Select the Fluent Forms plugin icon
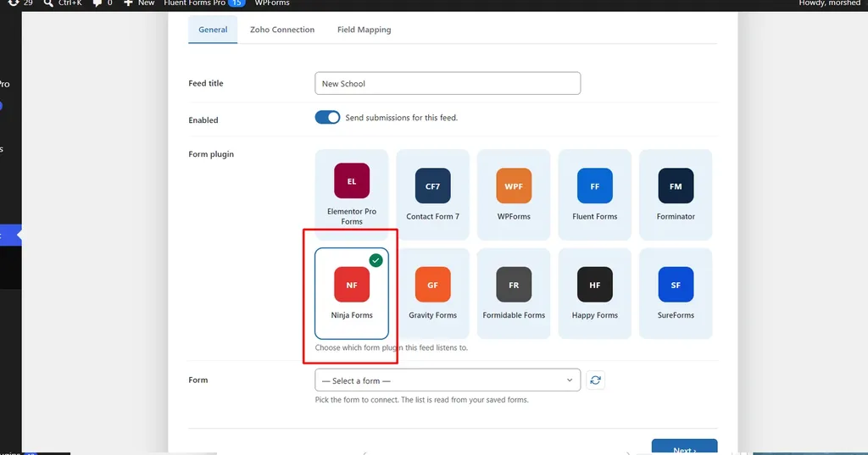The height and width of the screenshot is (455, 868). [x=594, y=186]
